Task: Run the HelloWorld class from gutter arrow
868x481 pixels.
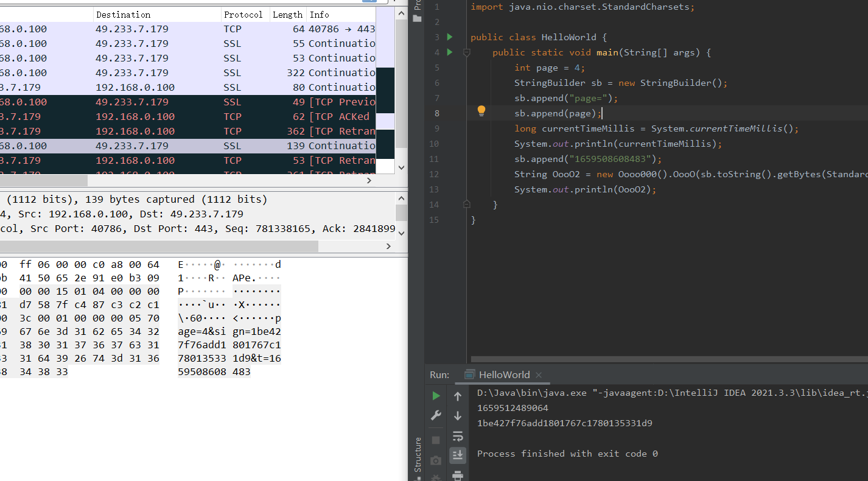Action: click(450, 37)
